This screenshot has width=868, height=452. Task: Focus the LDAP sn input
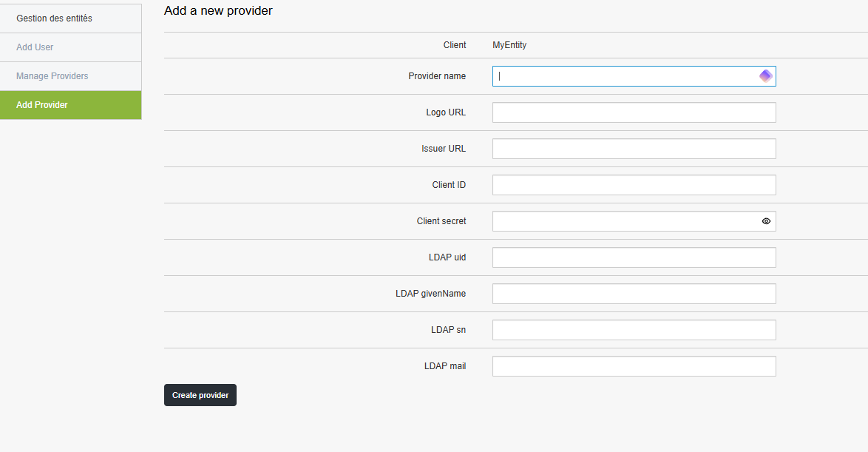(634, 330)
